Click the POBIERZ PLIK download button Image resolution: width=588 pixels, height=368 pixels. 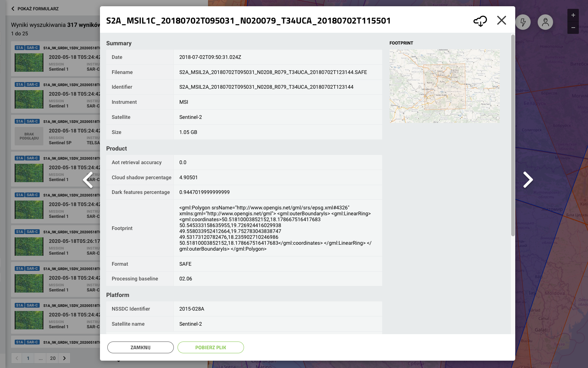point(211,347)
